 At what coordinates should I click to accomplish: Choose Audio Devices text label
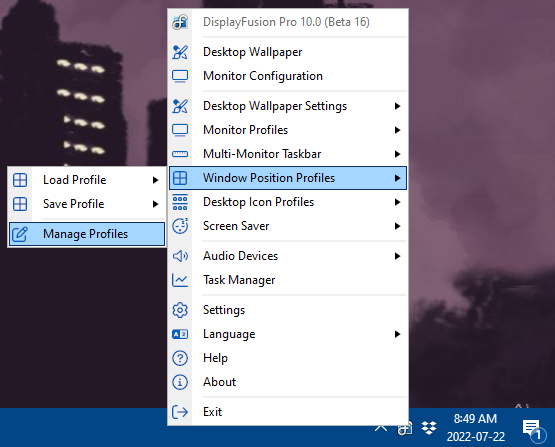240,256
